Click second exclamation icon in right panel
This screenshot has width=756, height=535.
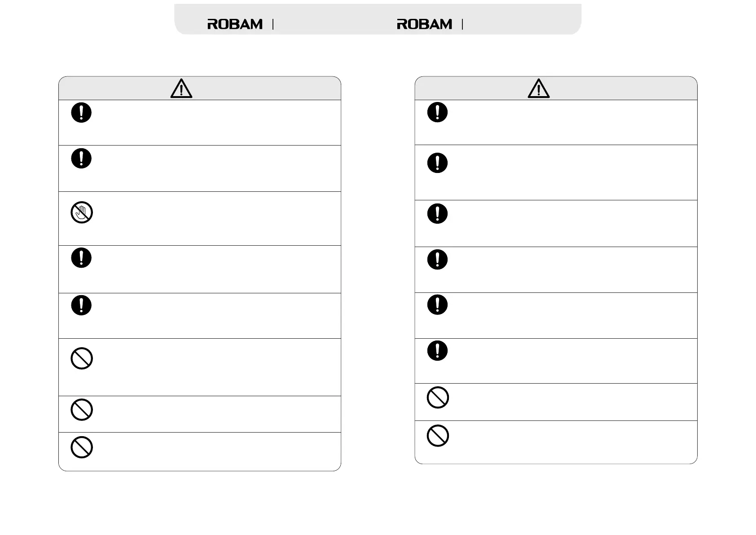tap(437, 163)
